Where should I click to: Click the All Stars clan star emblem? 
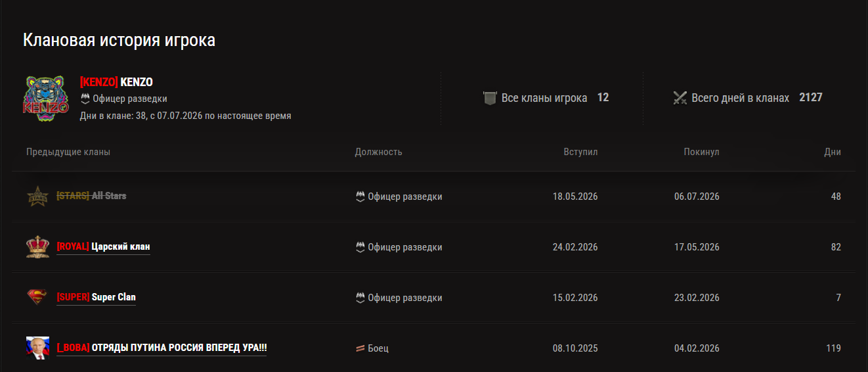(x=37, y=196)
